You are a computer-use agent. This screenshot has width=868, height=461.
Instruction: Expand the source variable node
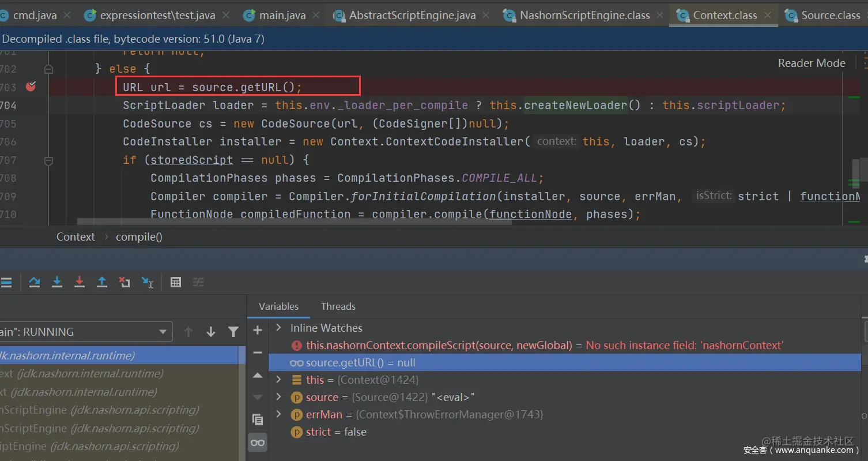(278, 397)
